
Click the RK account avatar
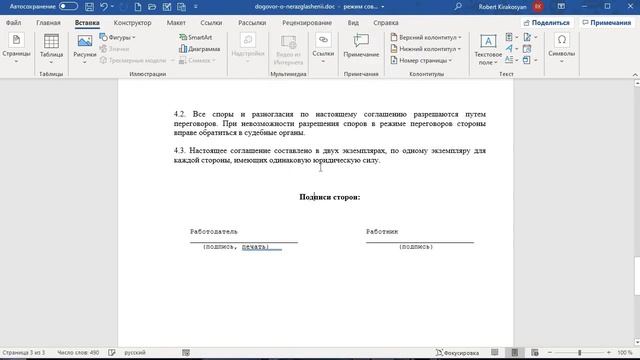tap(538, 7)
